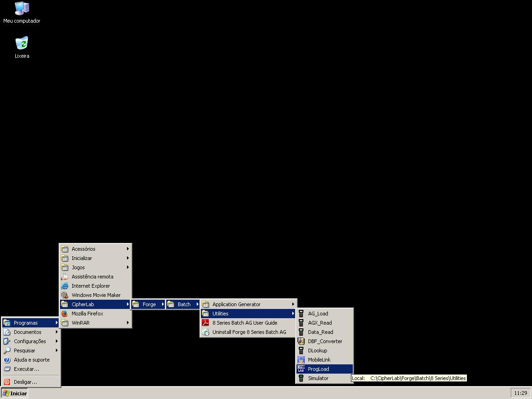
Task: Click the Desligar power icon
Action: pos(7,382)
